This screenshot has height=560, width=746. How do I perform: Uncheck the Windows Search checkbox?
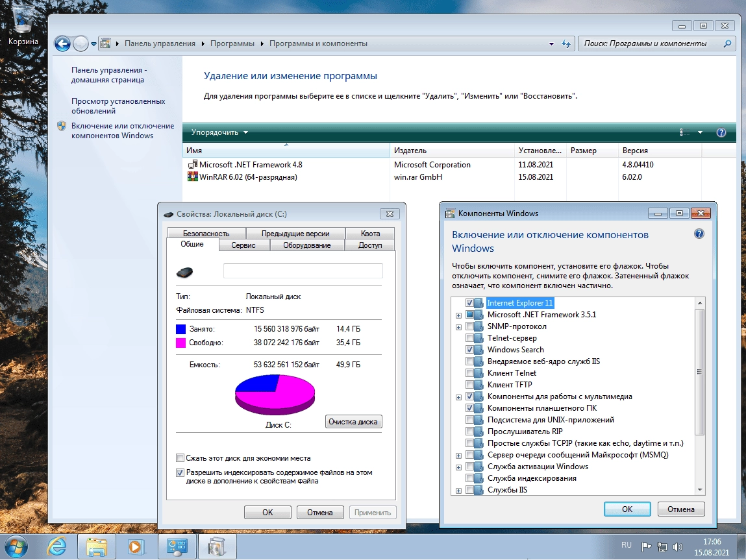469,349
